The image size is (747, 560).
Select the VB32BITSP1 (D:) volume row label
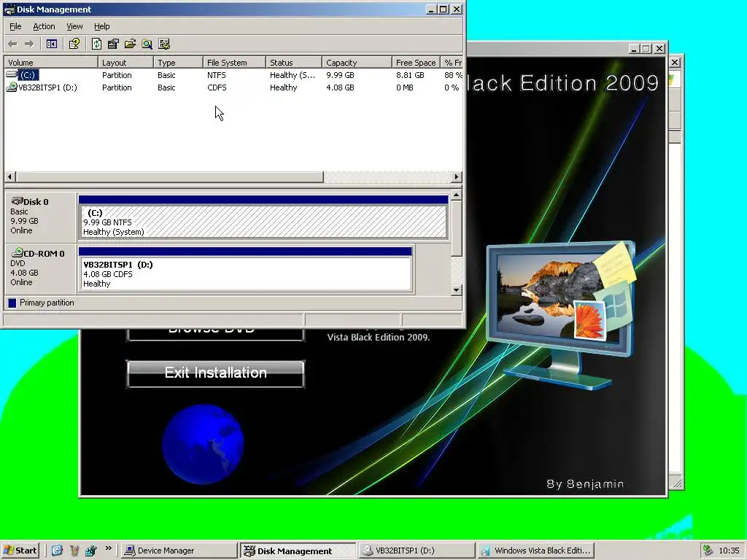[47, 87]
